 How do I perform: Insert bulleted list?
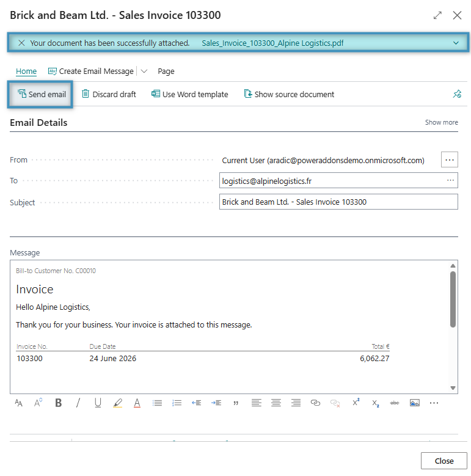(x=157, y=403)
